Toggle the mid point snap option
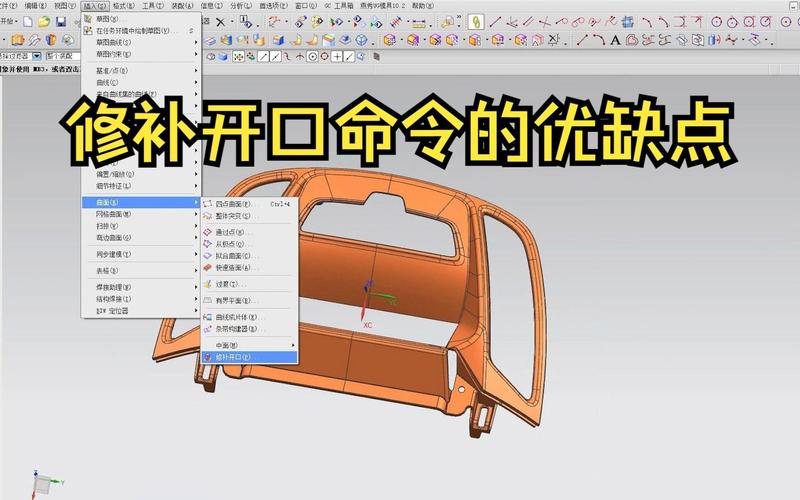The width and height of the screenshot is (800, 500). [276, 57]
